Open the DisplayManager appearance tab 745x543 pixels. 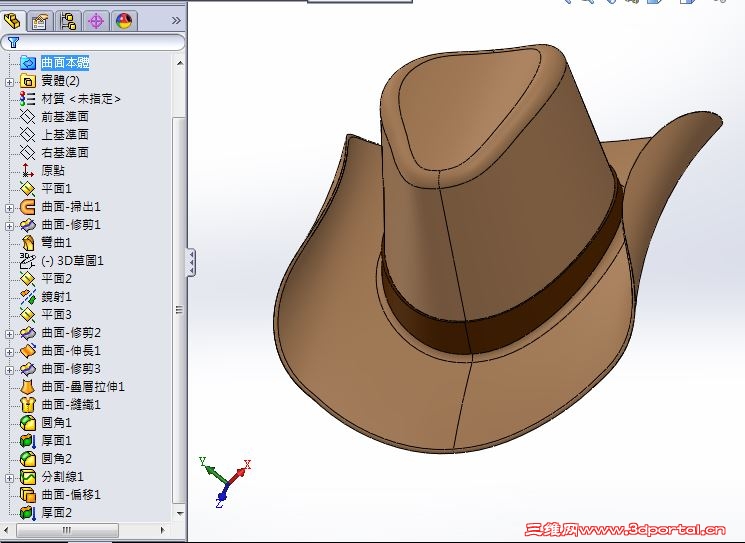124,21
